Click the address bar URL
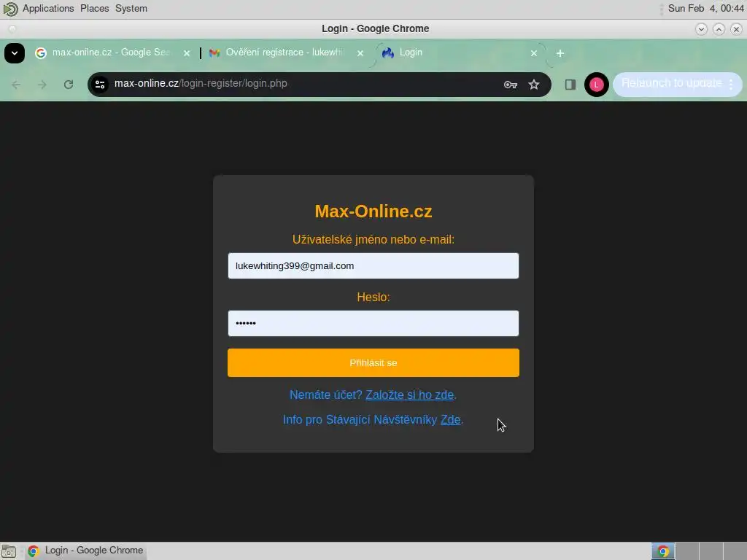 click(201, 83)
